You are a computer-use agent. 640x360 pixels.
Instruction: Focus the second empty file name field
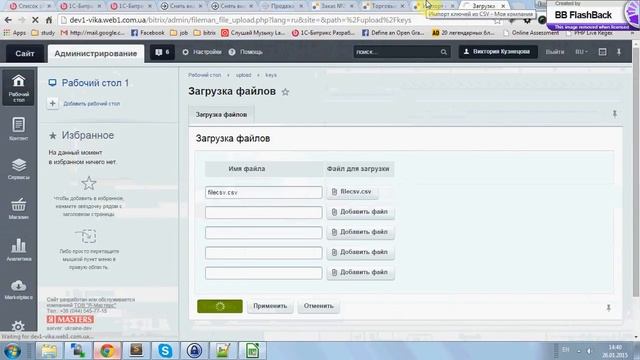[x=264, y=212]
